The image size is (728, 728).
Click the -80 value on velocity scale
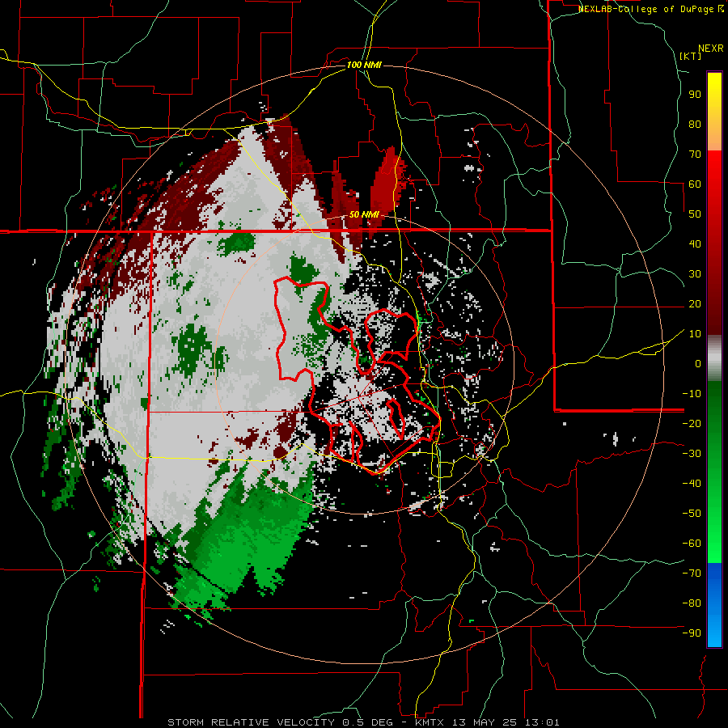pos(692,603)
